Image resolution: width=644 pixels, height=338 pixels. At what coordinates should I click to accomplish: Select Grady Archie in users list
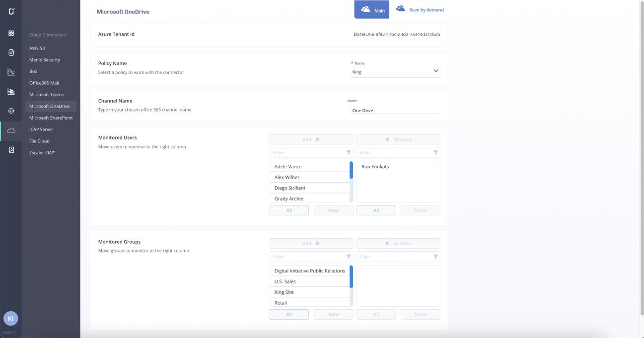click(x=309, y=199)
